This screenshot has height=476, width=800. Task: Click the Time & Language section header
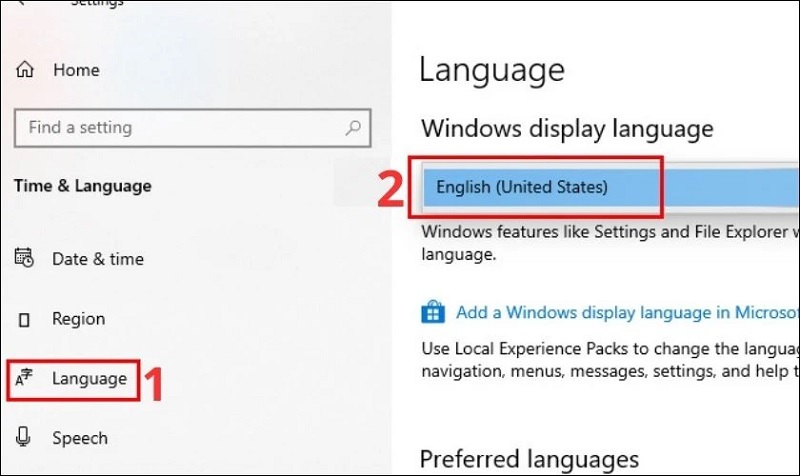[83, 186]
